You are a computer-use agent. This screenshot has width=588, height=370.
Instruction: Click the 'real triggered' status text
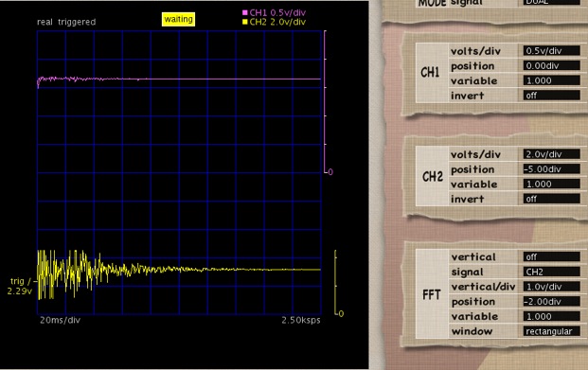[66, 22]
